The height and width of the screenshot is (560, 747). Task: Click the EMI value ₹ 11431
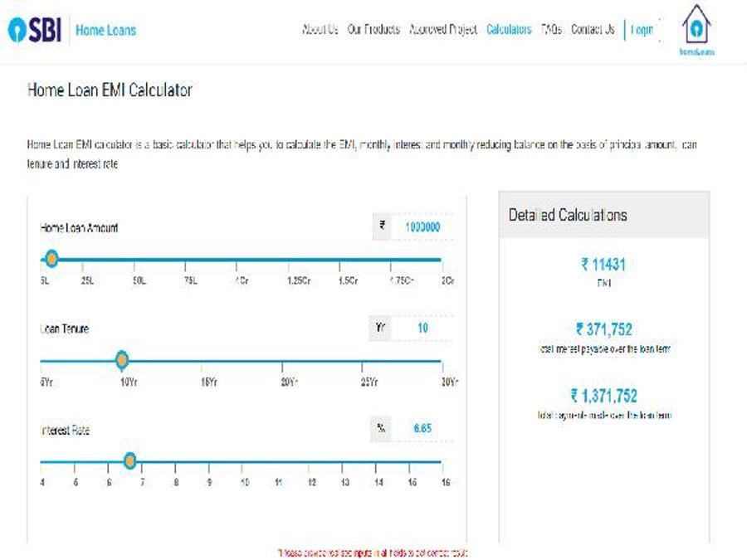(603, 265)
